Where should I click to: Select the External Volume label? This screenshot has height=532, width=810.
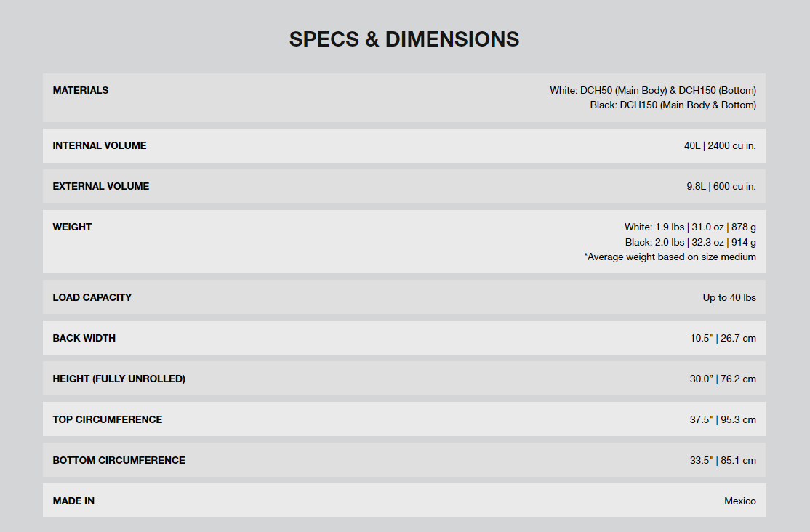tap(101, 187)
